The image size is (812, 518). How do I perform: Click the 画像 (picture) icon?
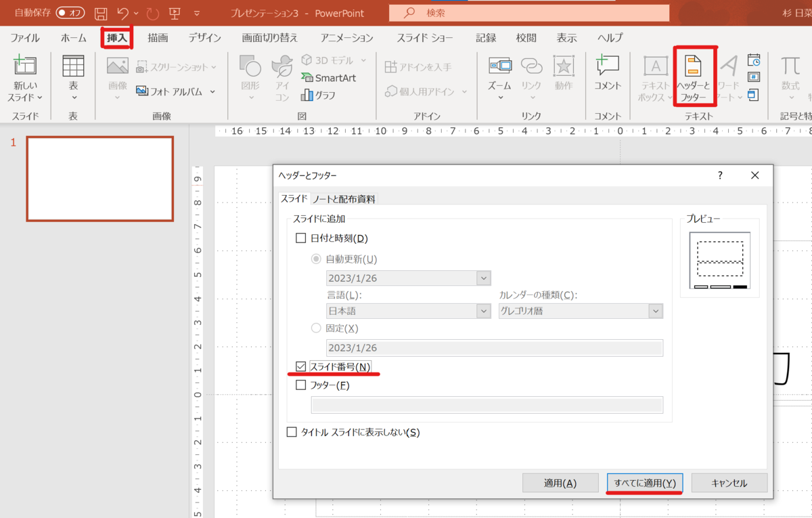click(x=117, y=66)
